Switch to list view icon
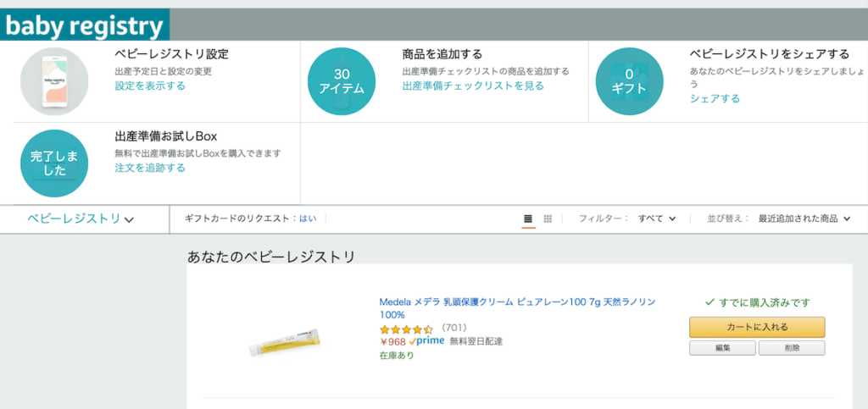Viewport: 868px width, 409px height. coord(528,218)
